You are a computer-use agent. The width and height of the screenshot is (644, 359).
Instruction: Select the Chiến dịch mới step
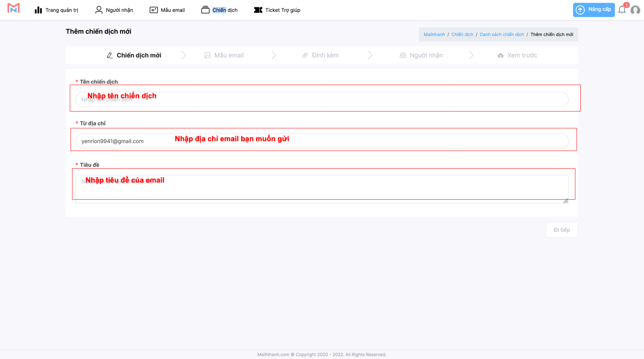(134, 56)
